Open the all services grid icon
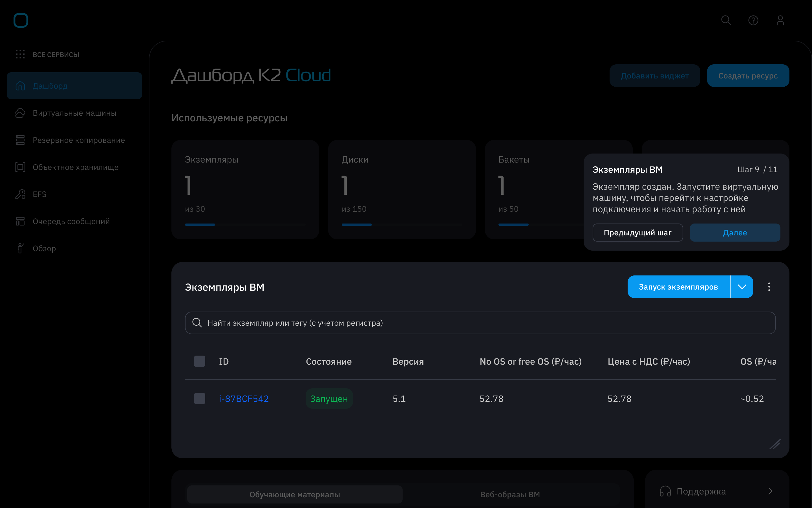The width and height of the screenshot is (812, 508). tap(20, 54)
